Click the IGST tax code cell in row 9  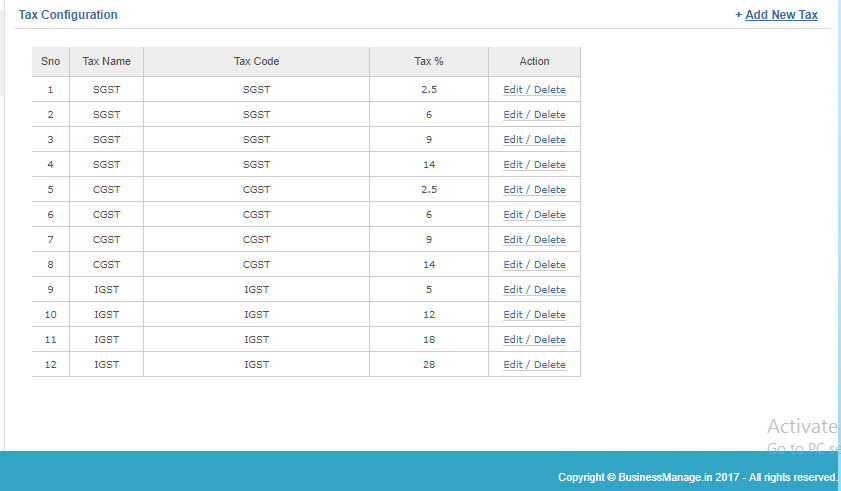click(256, 290)
